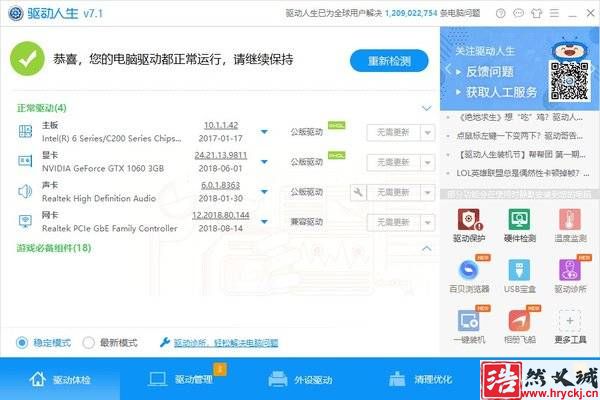This screenshot has height=400, width=600.
Task: Click 获取人工服务 in the banner
Action: point(502,92)
